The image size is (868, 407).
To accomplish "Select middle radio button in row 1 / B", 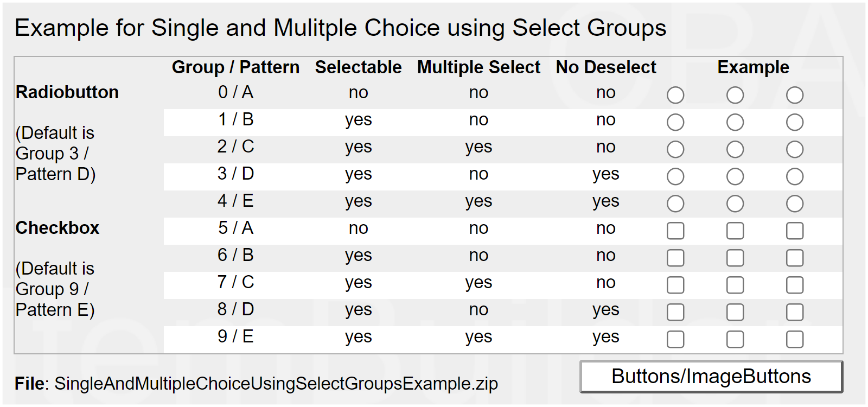I will click(x=735, y=123).
